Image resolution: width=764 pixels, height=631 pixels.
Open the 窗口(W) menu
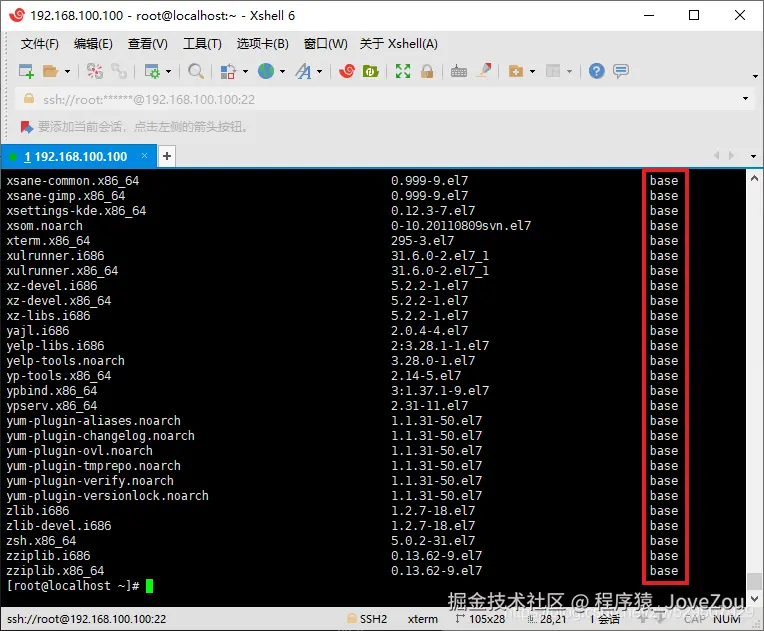pyautogui.click(x=325, y=44)
